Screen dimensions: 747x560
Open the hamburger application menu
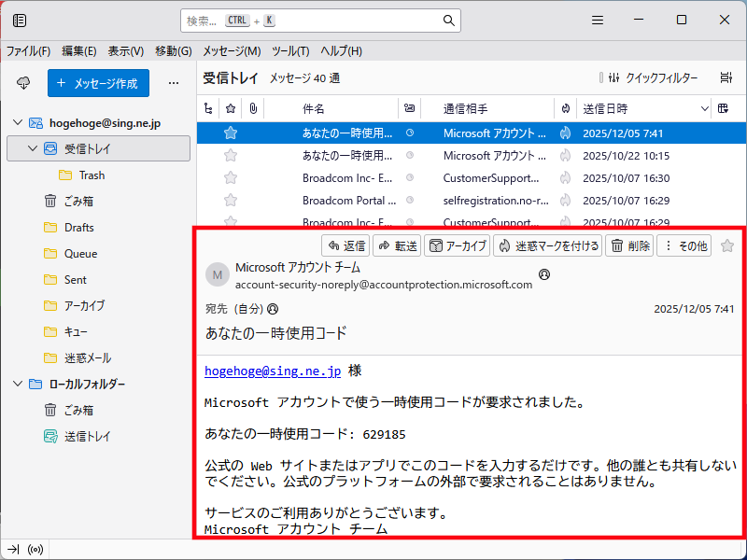598,20
